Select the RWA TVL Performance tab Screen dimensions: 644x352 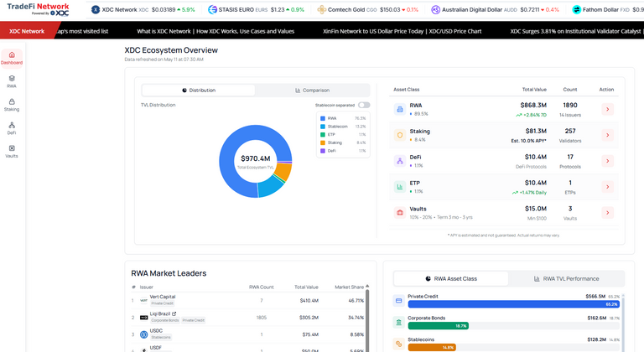(x=566, y=278)
